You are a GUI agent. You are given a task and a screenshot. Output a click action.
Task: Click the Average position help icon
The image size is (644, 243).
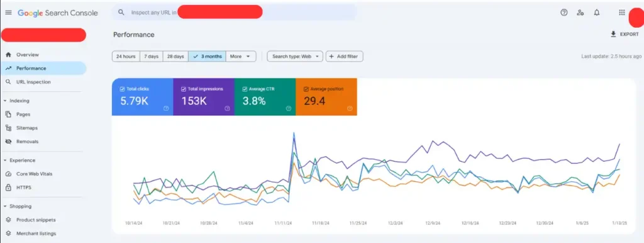(350, 108)
